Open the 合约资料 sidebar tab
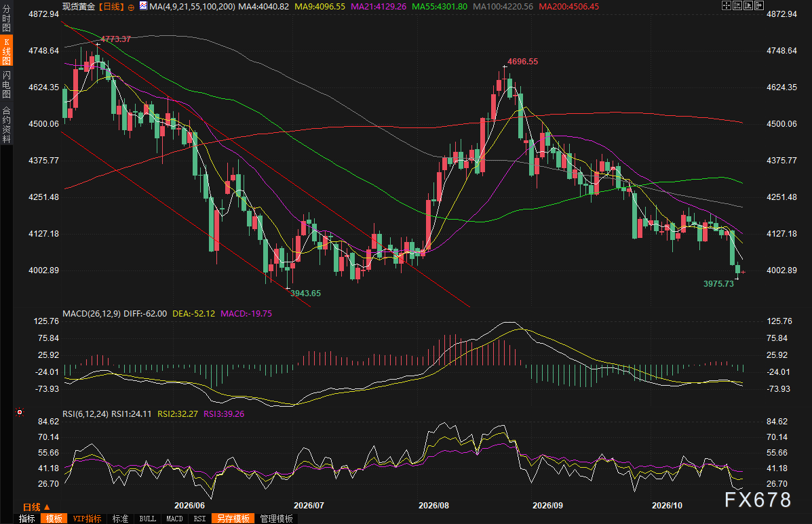 (x=6, y=124)
